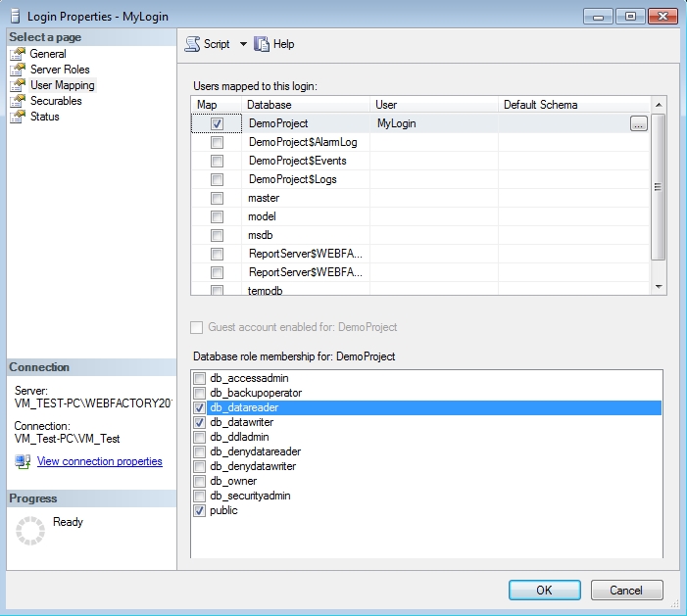
Task: Click the Script toolbar icon
Action: point(192,44)
